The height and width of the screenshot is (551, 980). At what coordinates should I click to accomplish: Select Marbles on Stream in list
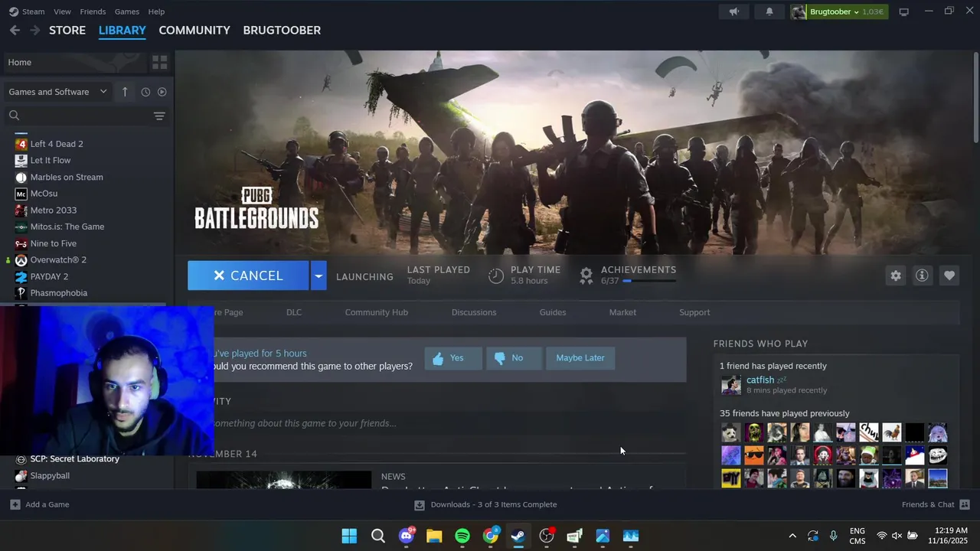click(67, 177)
